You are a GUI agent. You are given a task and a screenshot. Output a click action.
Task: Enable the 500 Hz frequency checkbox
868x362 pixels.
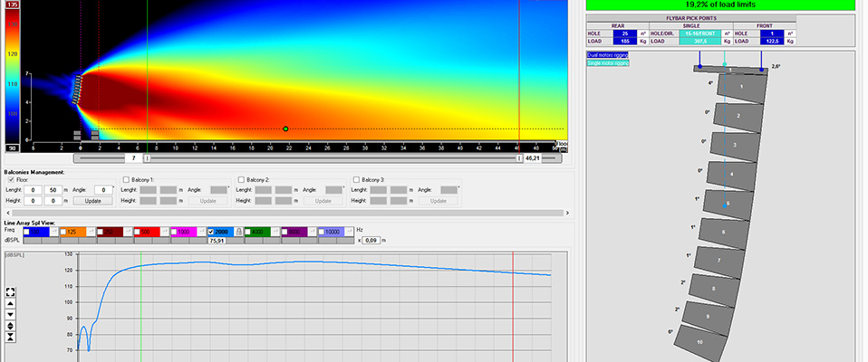click(x=138, y=232)
